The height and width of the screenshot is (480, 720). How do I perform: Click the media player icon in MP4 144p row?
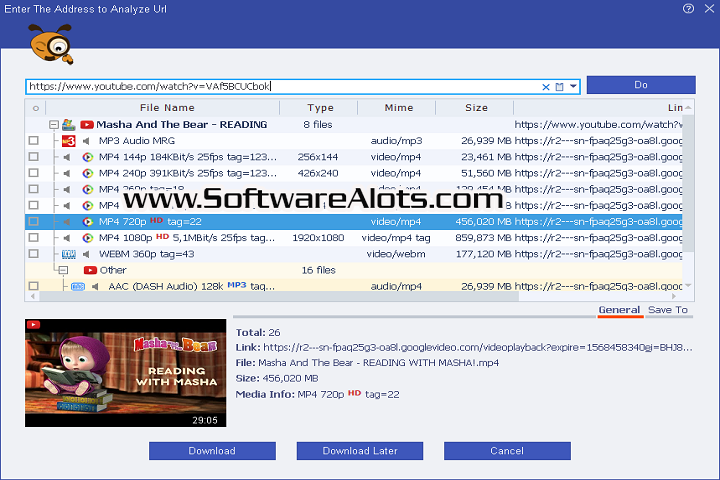point(88,157)
